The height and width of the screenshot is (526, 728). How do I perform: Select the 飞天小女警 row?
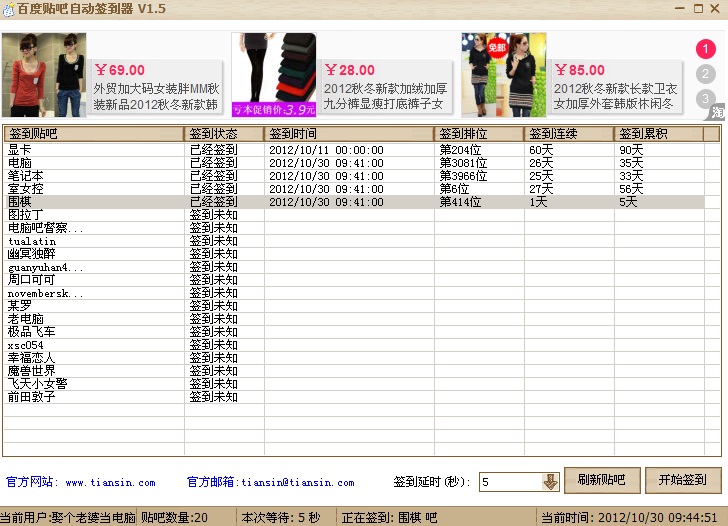354,384
